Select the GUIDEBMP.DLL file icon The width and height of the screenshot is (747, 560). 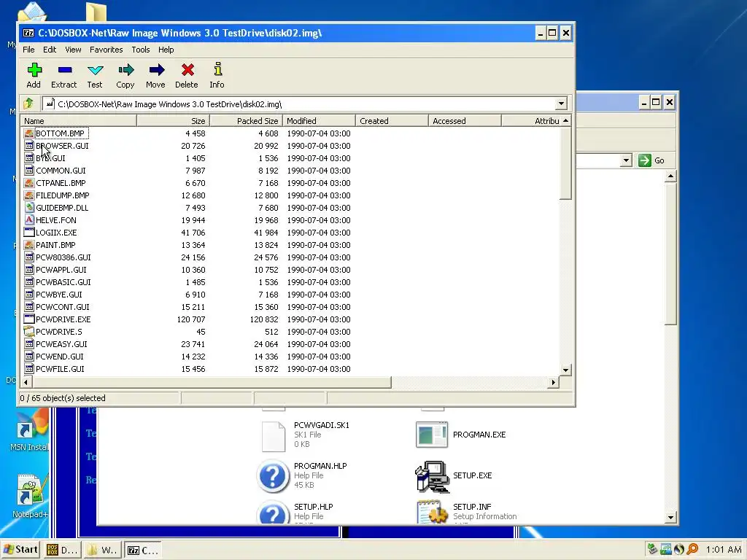click(x=29, y=208)
